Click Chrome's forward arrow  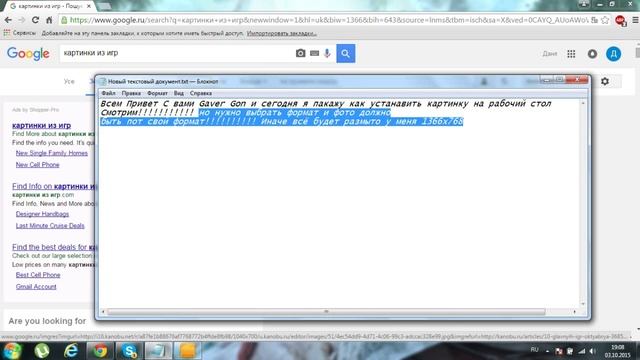[x=22, y=20]
